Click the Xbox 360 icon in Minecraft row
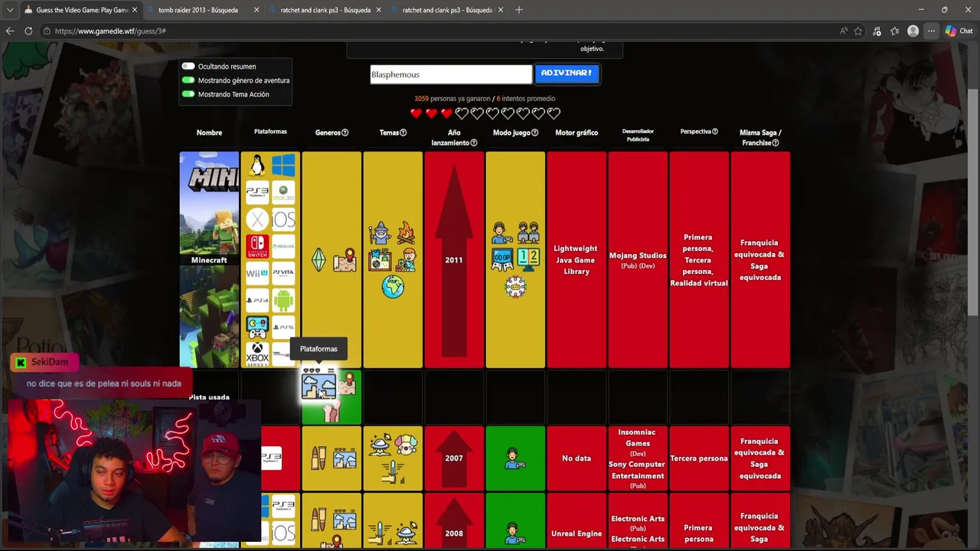This screenshot has height=551, width=980. click(x=283, y=192)
